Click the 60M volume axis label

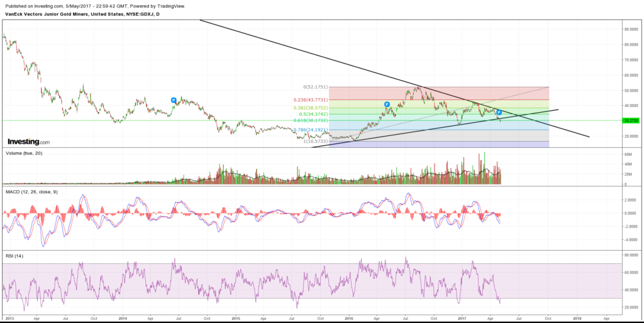(627, 154)
